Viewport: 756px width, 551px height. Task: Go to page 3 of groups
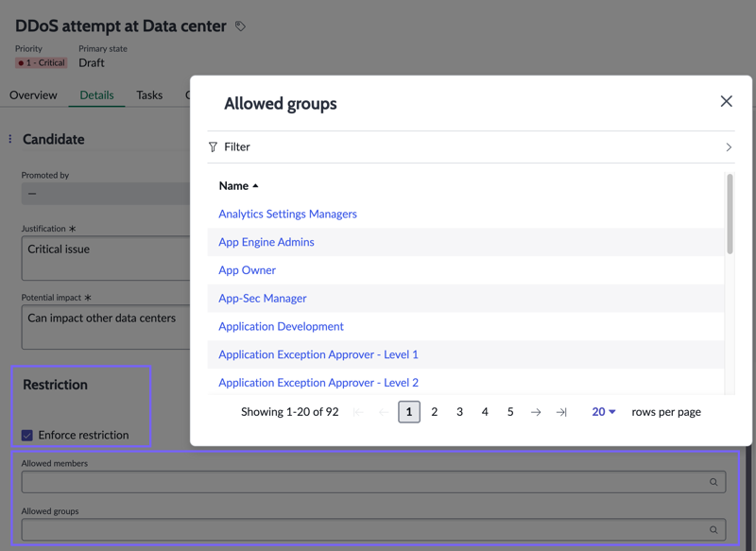pos(459,412)
